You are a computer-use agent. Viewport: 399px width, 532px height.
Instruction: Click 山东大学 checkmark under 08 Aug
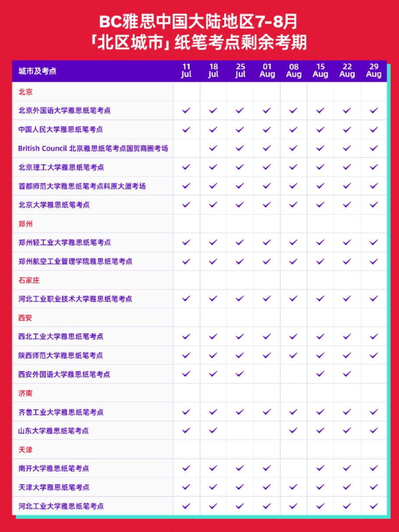coord(293,431)
